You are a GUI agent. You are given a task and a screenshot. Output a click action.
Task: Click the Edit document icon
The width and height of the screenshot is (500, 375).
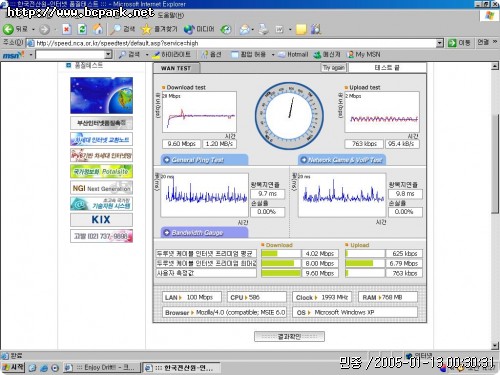coord(279,30)
